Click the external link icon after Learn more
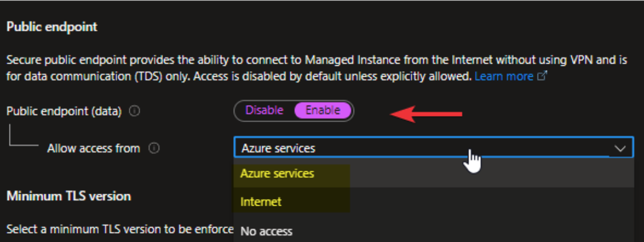The height and width of the screenshot is (242, 644). coord(542,76)
